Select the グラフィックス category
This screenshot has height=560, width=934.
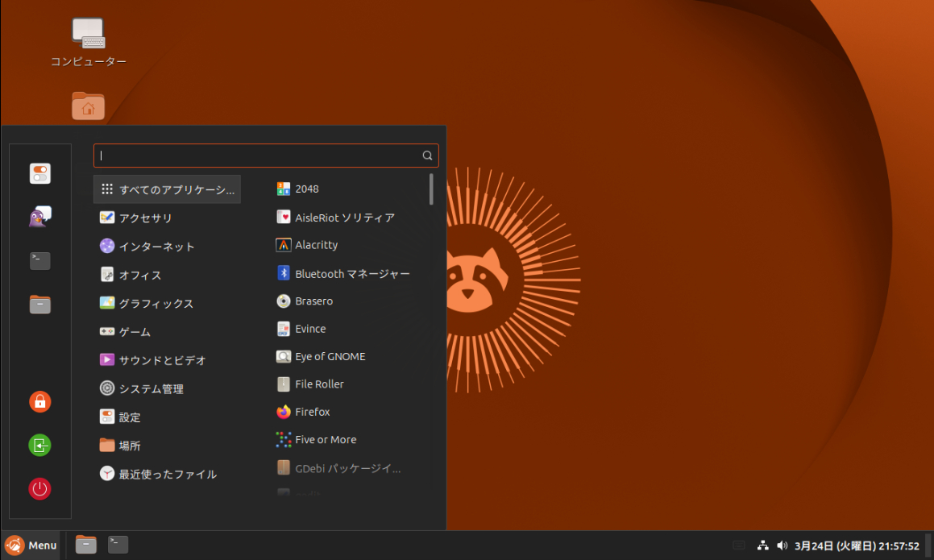coord(156,304)
